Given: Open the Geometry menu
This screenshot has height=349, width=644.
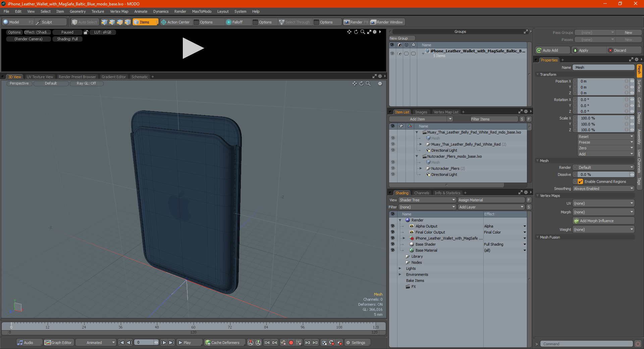Looking at the screenshot, I should tap(77, 11).
